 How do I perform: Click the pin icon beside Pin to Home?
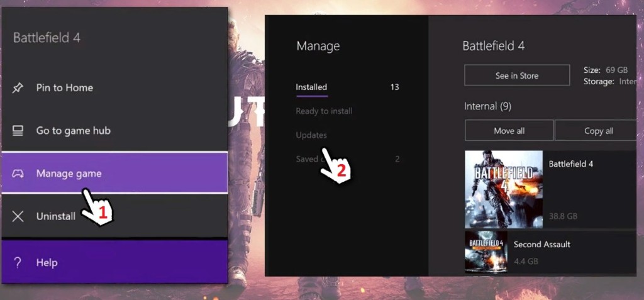[x=18, y=87]
